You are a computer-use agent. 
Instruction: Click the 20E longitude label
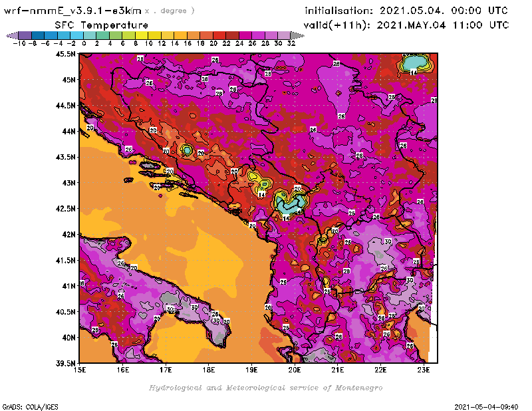click(295, 370)
